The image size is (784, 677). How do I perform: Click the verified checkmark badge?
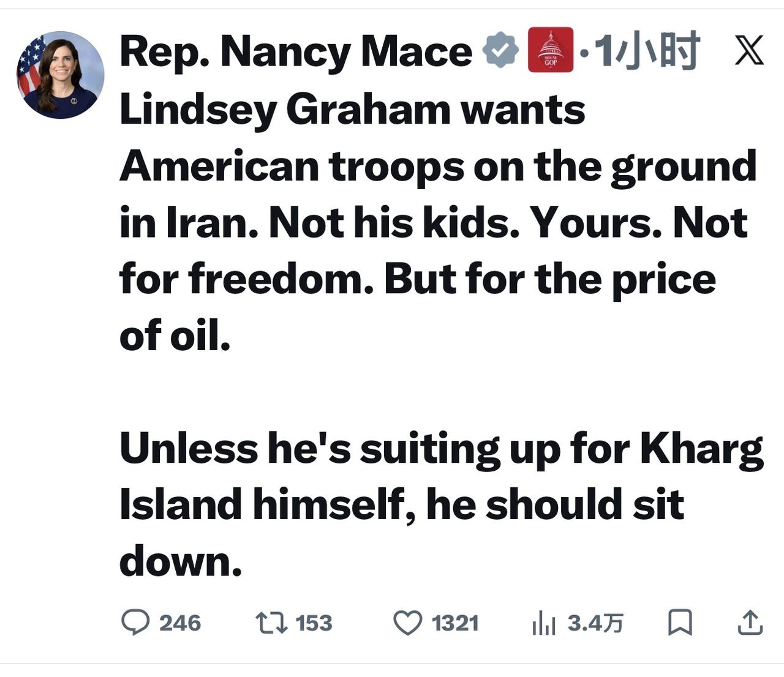(500, 50)
